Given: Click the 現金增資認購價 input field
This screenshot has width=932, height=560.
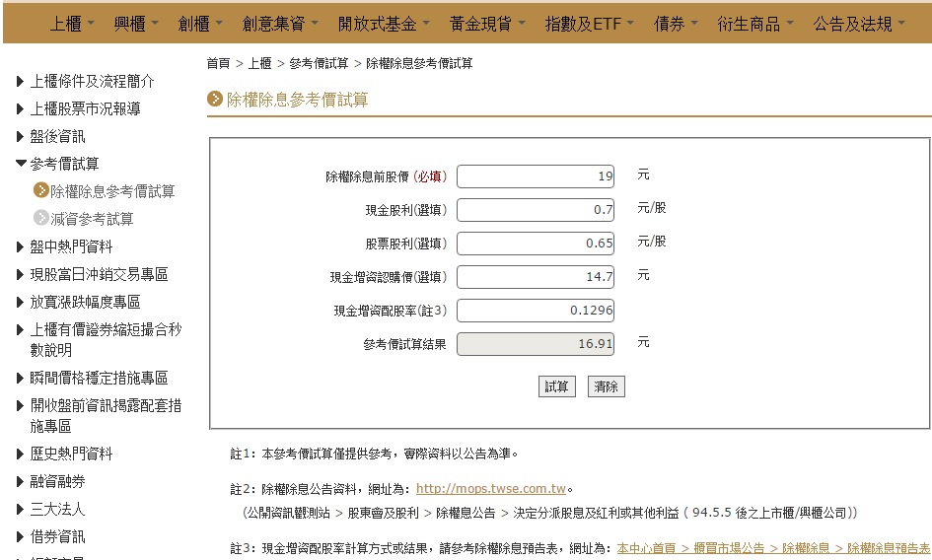Looking at the screenshot, I should tap(535, 276).
